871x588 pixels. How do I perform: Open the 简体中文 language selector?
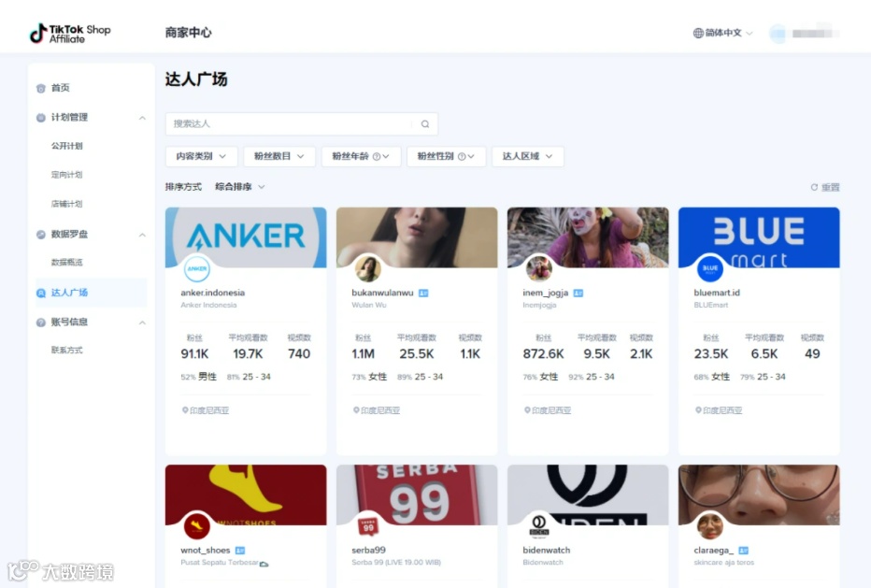pyautogui.click(x=723, y=33)
